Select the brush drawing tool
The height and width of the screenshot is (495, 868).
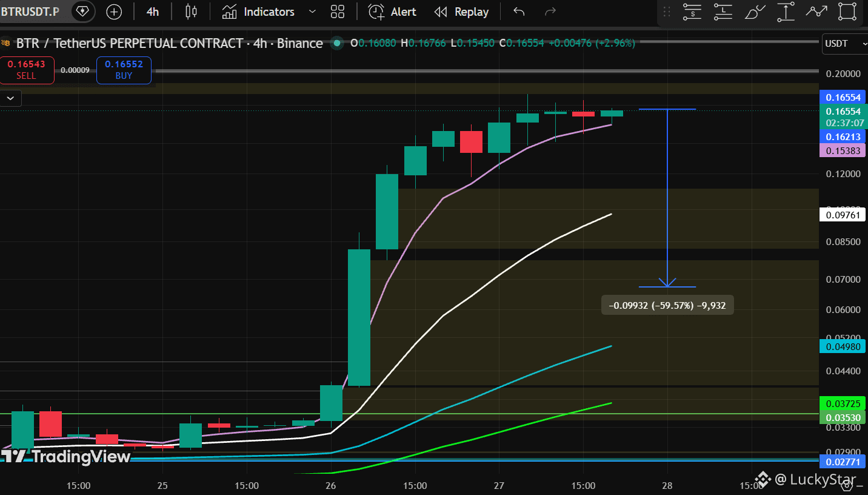tap(754, 12)
